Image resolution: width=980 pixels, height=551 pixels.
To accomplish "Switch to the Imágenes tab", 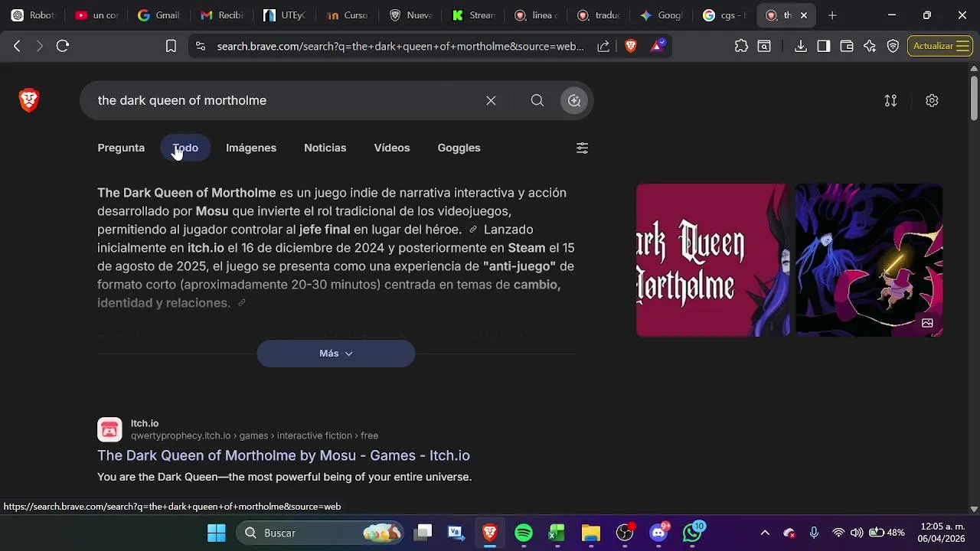I will click(251, 148).
